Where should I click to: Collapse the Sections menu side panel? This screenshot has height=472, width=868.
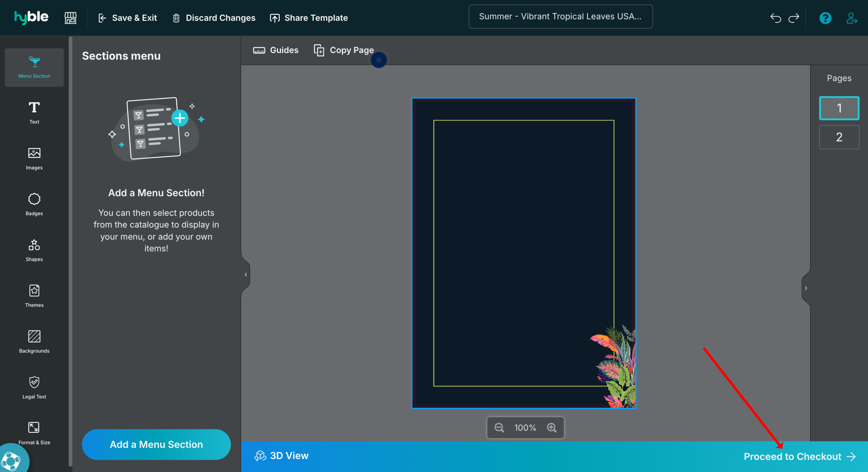[x=246, y=275]
